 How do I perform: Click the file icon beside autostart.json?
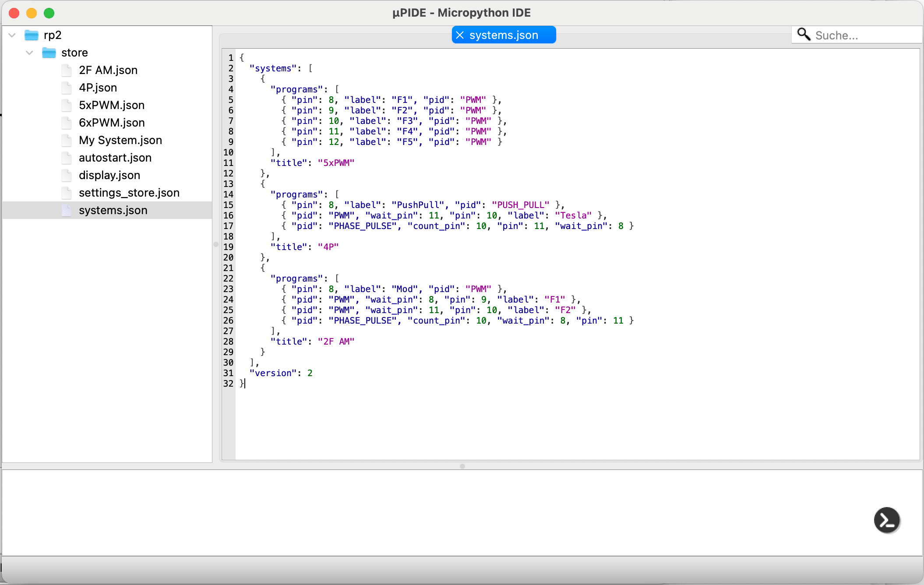[x=67, y=157]
